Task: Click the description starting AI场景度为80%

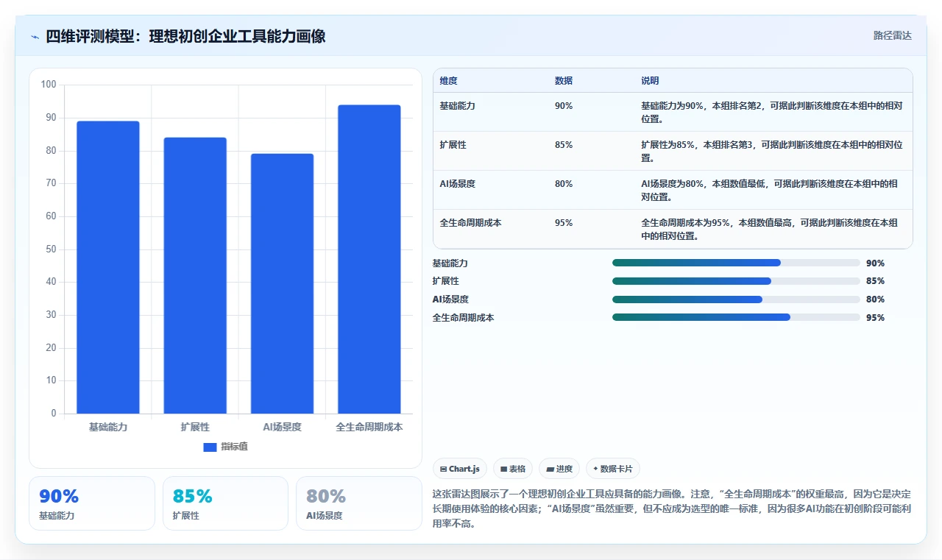Action: (x=769, y=190)
